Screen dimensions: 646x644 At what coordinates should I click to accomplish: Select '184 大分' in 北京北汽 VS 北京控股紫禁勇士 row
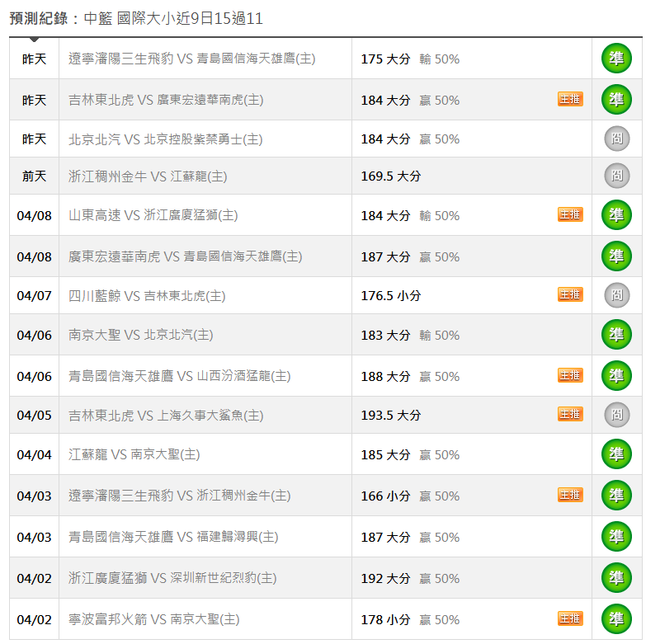(385, 139)
